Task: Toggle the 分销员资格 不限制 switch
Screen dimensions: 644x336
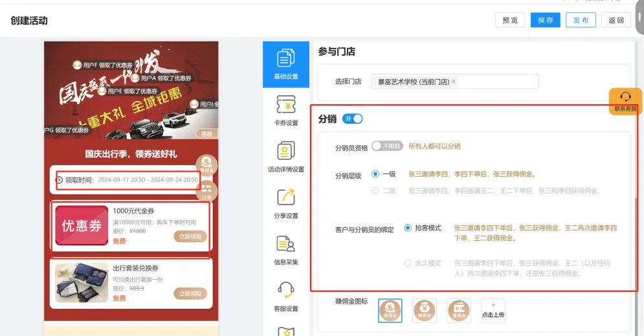Action: [x=386, y=147]
